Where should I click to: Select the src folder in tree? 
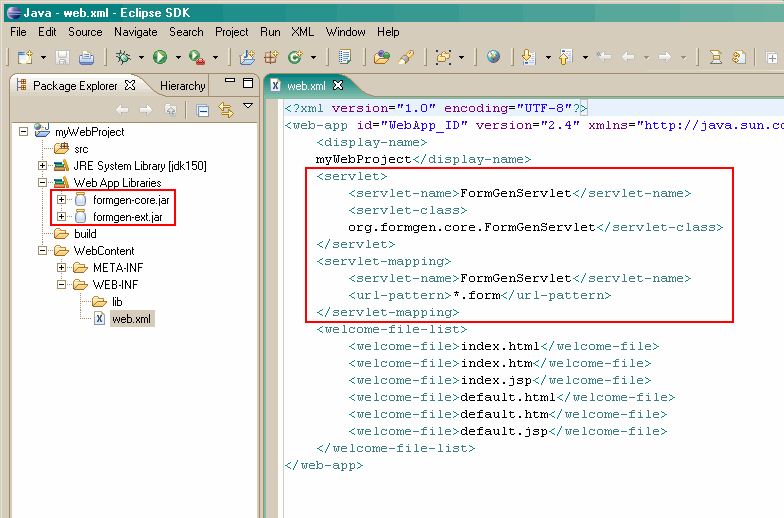(x=81, y=149)
